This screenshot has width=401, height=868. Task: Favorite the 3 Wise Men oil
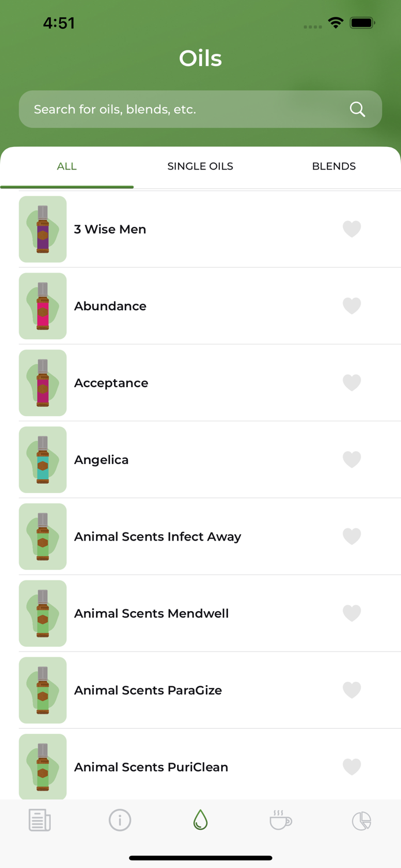[x=352, y=229]
